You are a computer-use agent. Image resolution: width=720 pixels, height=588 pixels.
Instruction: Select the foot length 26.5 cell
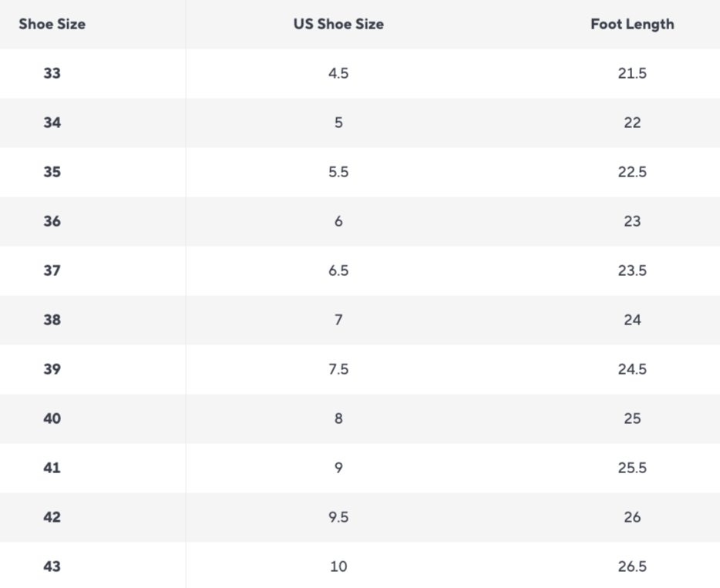[x=631, y=566]
